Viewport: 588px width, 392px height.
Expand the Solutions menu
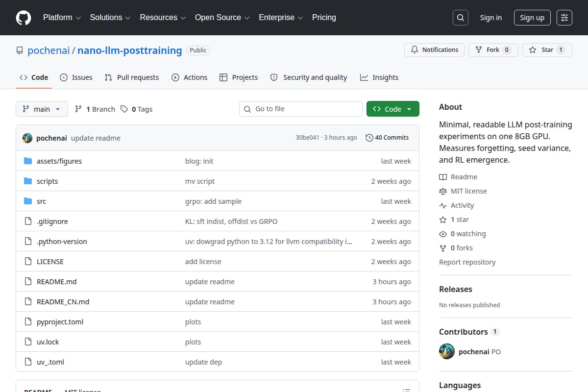point(110,17)
